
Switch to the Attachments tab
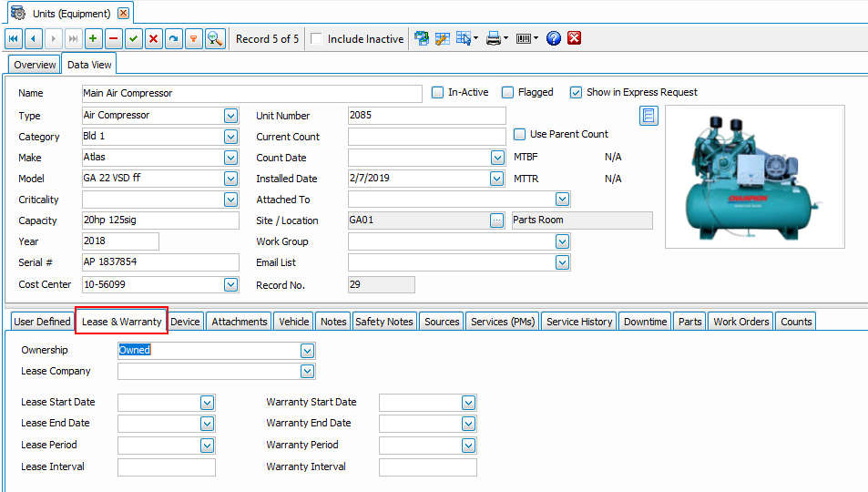coord(240,322)
